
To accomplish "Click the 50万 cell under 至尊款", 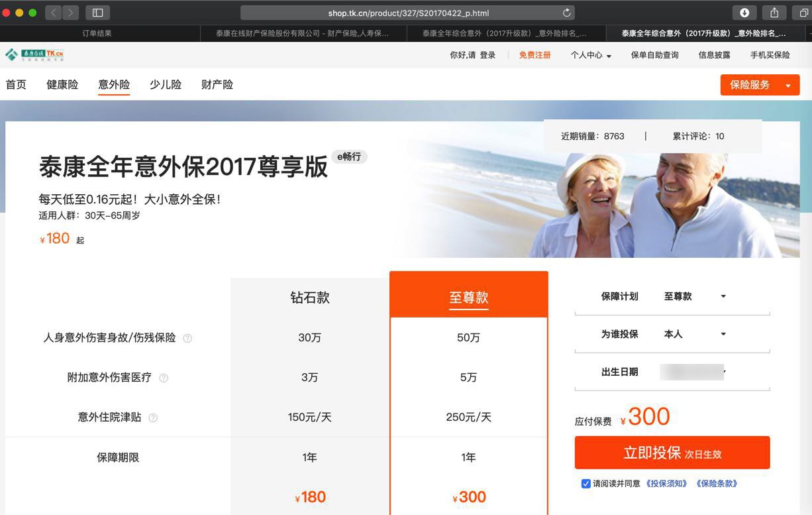I will click(469, 338).
